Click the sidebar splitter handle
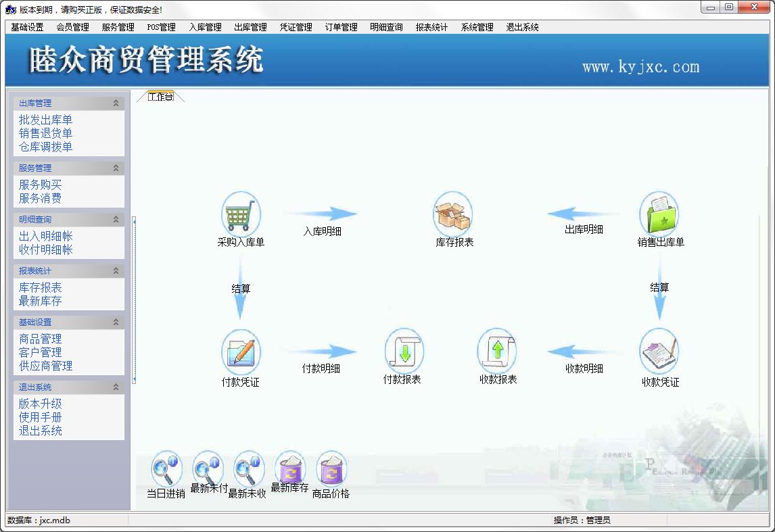 [133, 299]
